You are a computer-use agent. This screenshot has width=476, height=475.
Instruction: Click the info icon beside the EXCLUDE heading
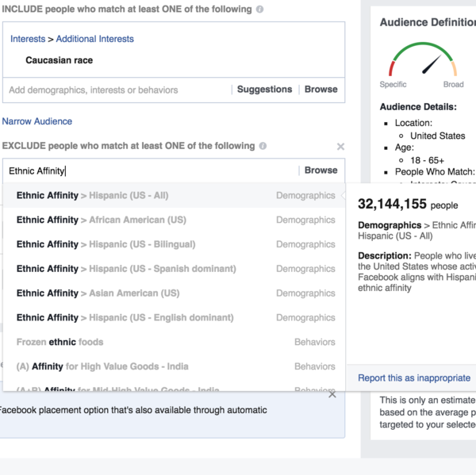(x=263, y=146)
